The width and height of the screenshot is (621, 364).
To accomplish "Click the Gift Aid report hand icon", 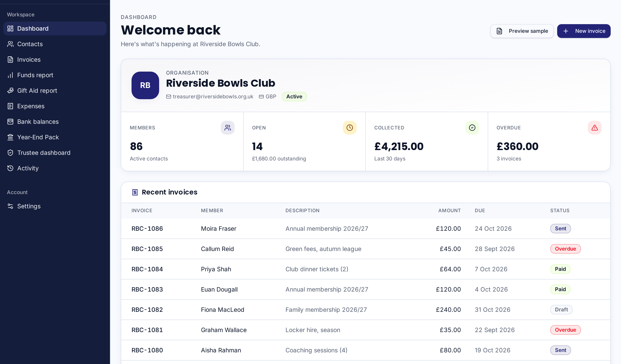I will point(10,91).
